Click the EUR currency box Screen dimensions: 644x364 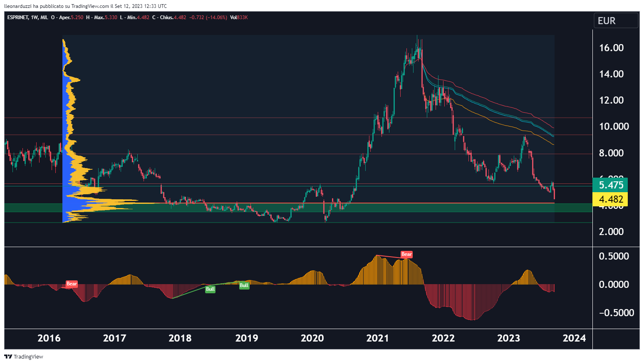(616, 20)
